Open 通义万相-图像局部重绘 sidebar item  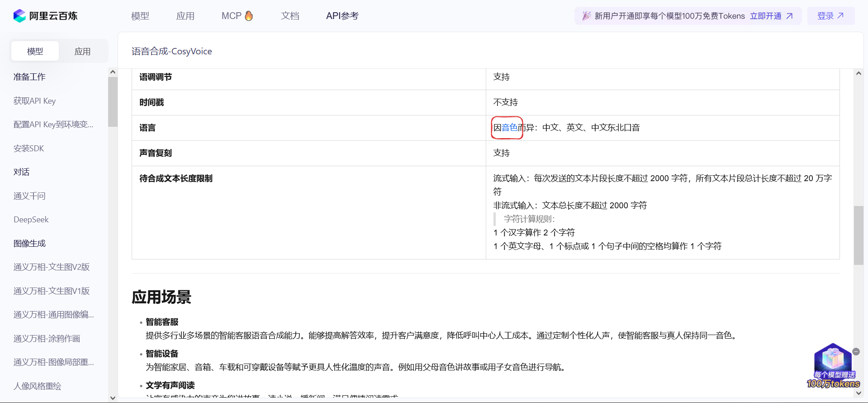[x=54, y=362]
